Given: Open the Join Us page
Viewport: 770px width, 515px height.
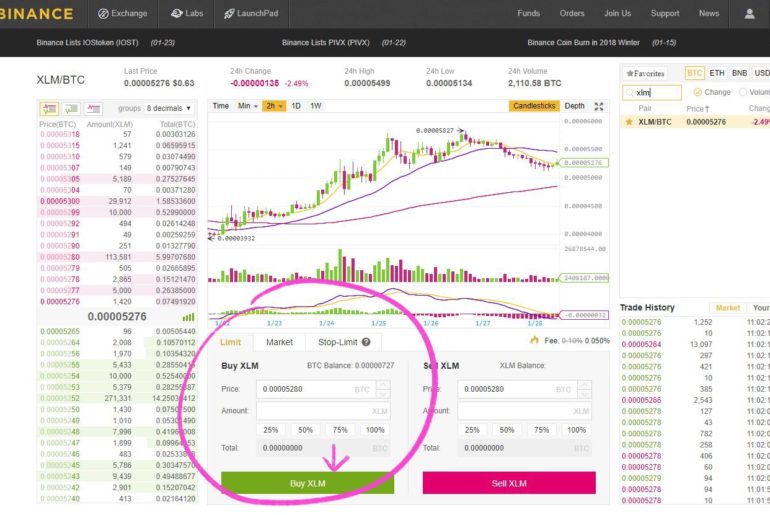Looking at the screenshot, I should click(x=618, y=14).
